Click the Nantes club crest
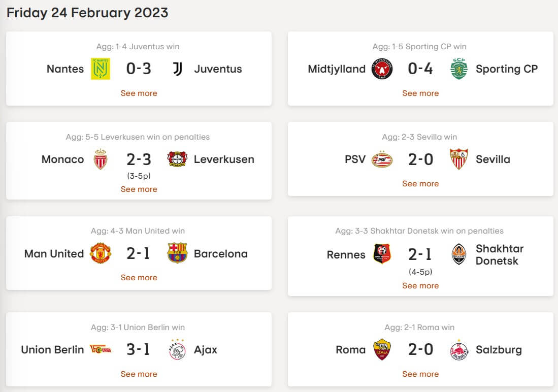 tap(101, 69)
